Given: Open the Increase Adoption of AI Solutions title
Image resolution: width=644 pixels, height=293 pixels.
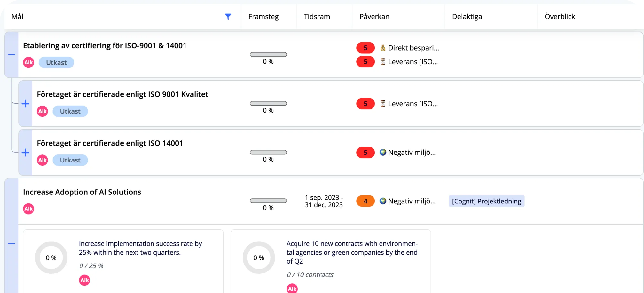Looking at the screenshot, I should (82, 192).
